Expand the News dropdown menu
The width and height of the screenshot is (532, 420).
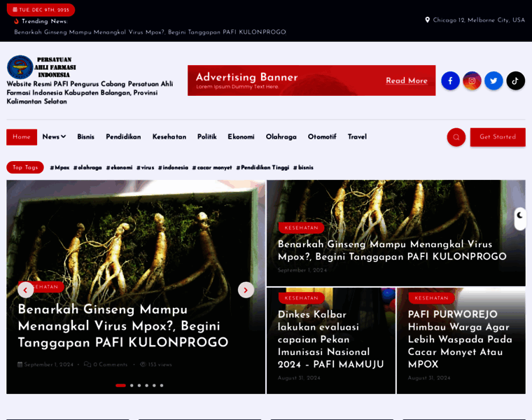point(54,136)
